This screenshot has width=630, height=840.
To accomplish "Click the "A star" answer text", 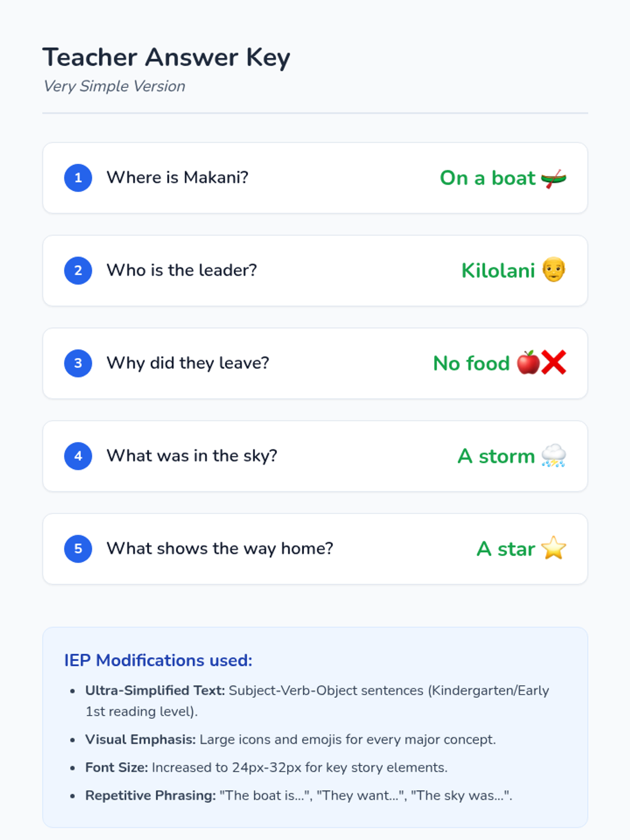I will [506, 549].
